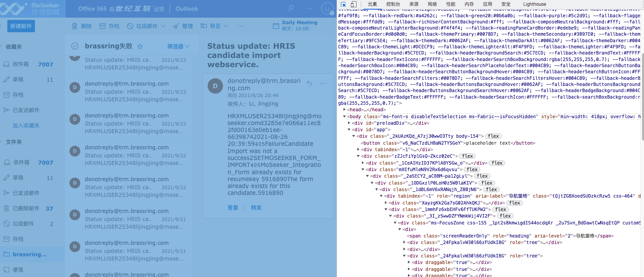Toggle DevTools device toolbar icon
644x277 pixels.
(x=353, y=4)
